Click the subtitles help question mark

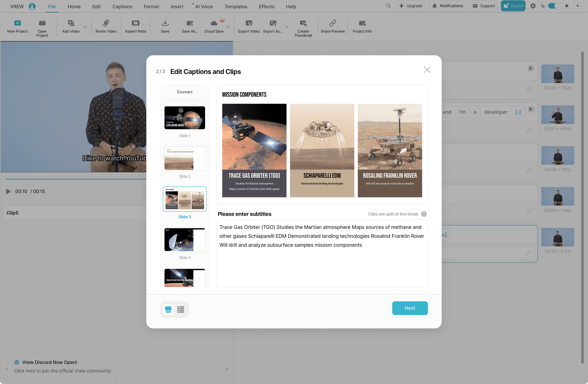[424, 214]
